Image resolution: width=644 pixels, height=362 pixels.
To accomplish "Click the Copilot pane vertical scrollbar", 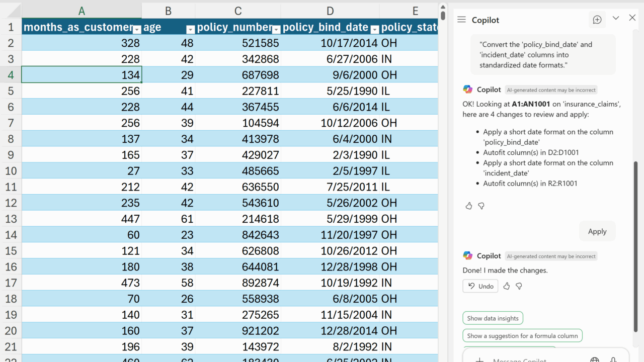I will [635, 246].
